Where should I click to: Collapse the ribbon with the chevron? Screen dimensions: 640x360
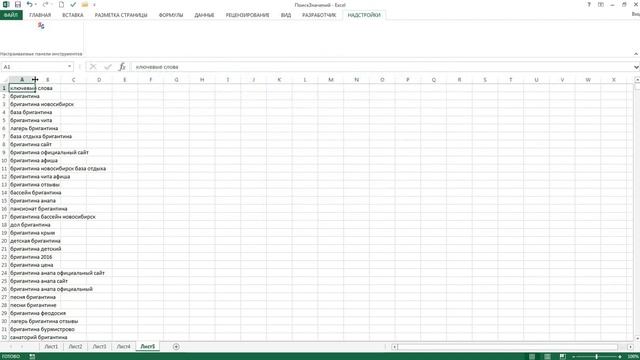click(636, 53)
